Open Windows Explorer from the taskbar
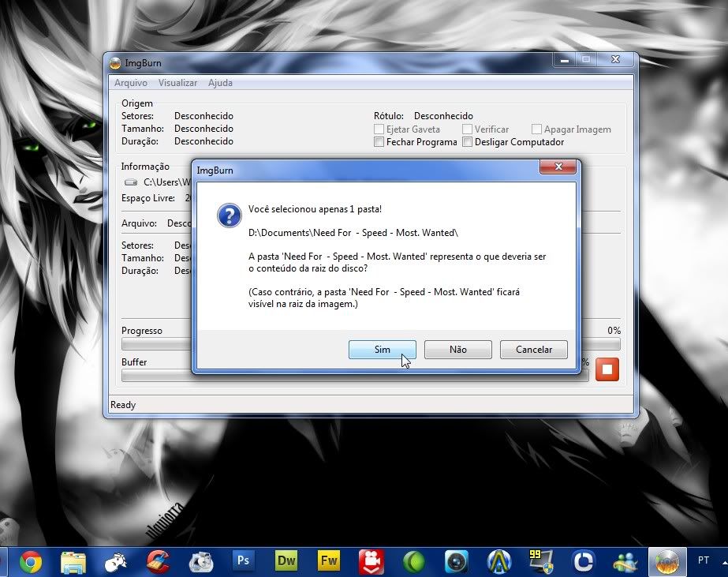Image resolution: width=728 pixels, height=577 pixels. [73, 561]
